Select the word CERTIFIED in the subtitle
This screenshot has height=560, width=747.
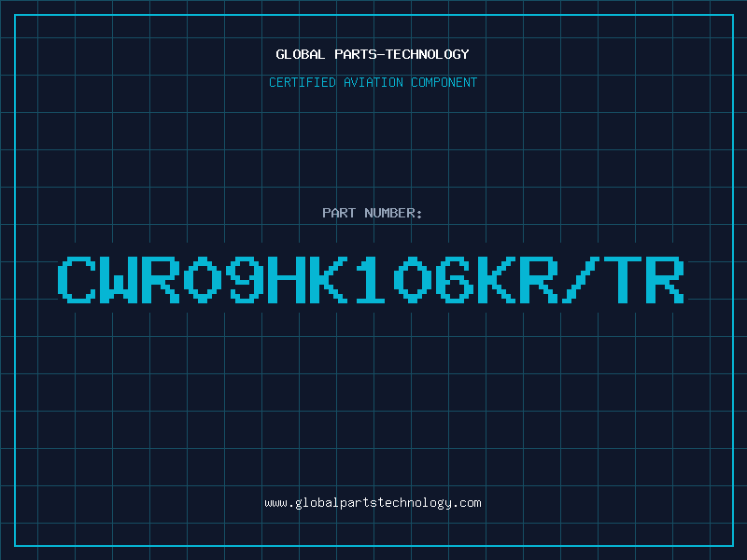303,82
